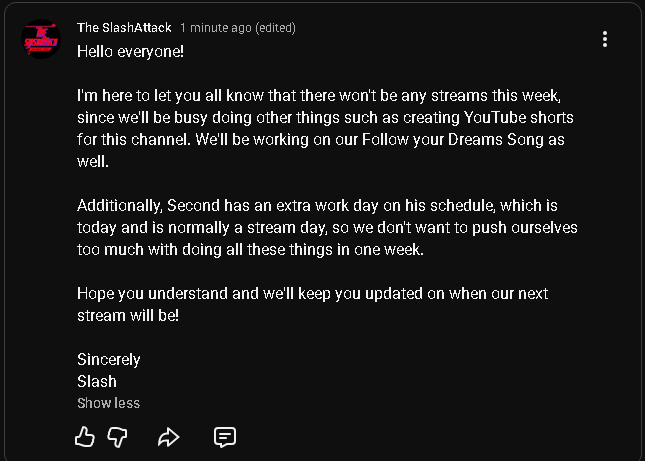Click the "Hello everyone!" greeting line
Viewport: 645px width, 461px height.
tap(131, 51)
